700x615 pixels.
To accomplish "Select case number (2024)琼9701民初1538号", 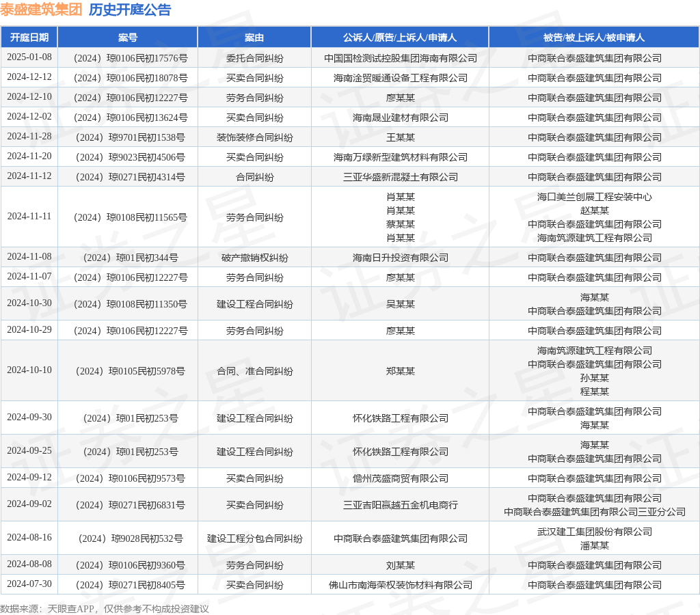I will coord(131,137).
